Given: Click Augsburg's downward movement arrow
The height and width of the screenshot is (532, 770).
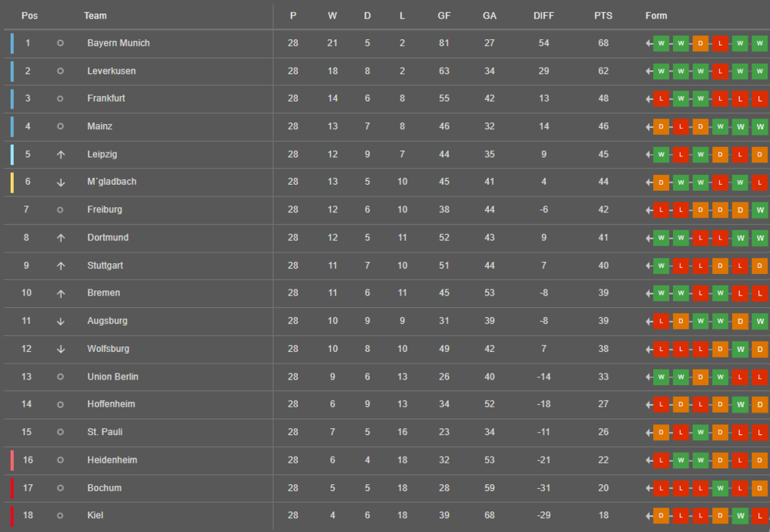Looking at the screenshot, I should tap(60, 321).
